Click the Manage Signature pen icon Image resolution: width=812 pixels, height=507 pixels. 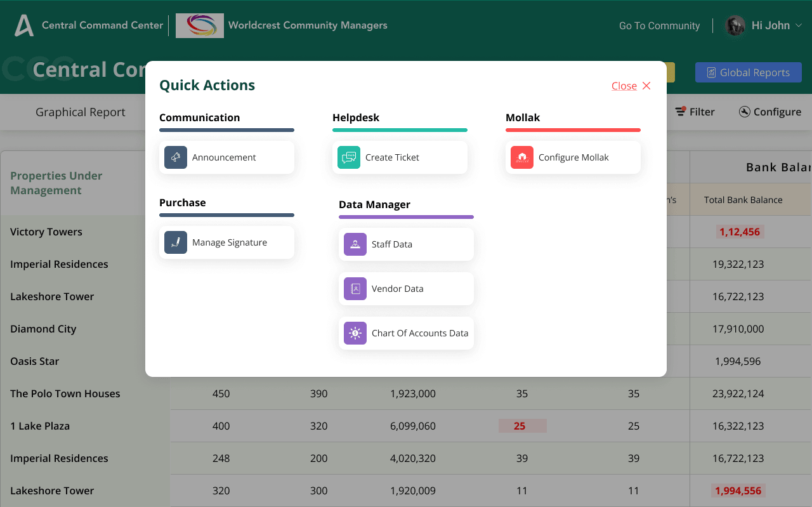coord(176,242)
